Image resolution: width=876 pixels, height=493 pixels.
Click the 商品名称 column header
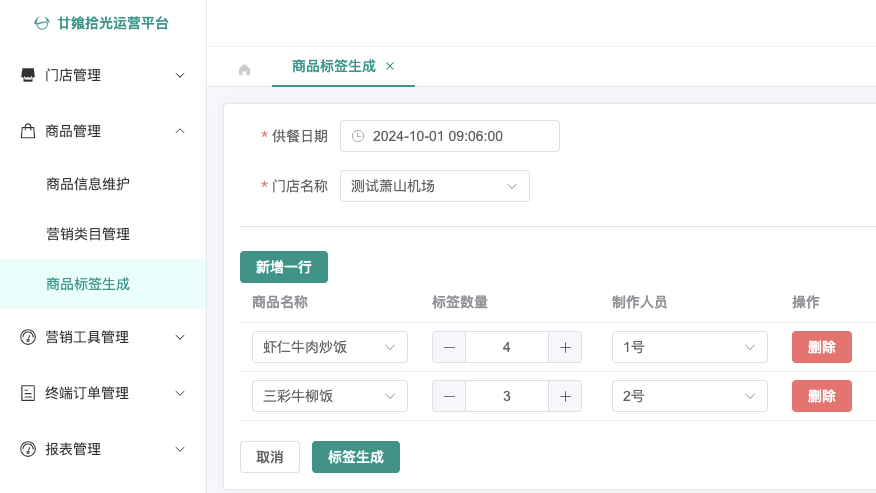pyautogui.click(x=280, y=302)
